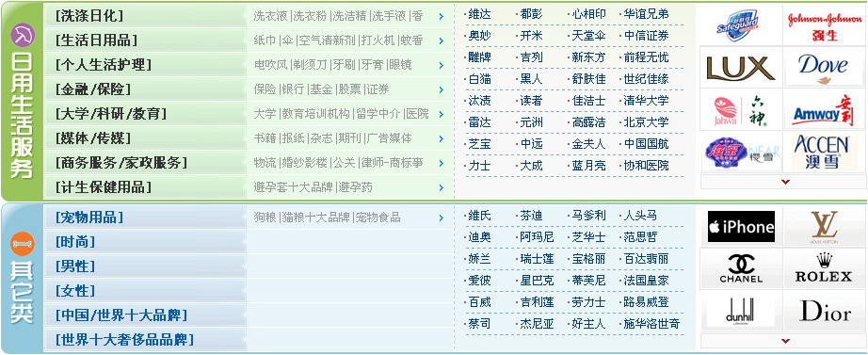Show more luxury logos below Dior
This screenshot has width=868, height=355.
pos(784,341)
